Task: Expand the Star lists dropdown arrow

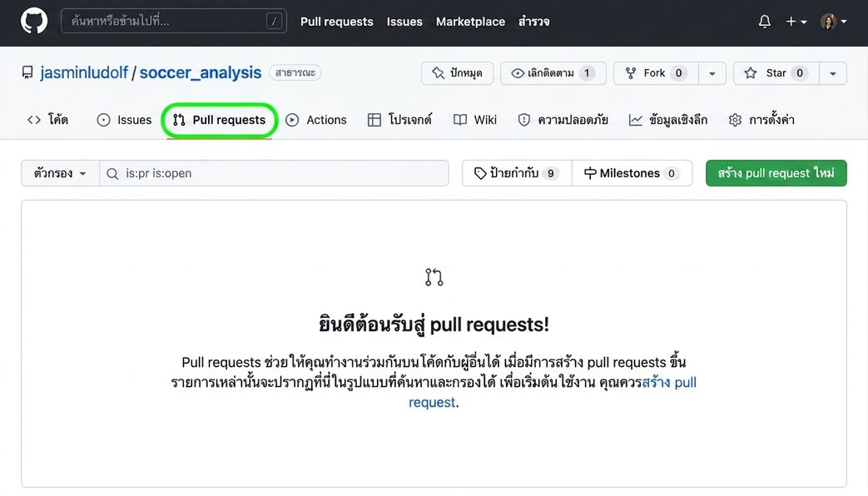Action: point(832,73)
